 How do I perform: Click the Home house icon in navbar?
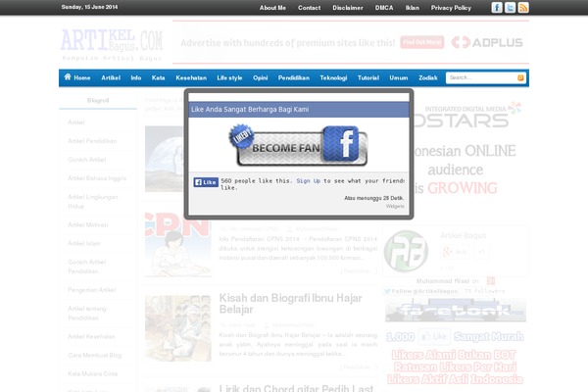click(x=68, y=76)
